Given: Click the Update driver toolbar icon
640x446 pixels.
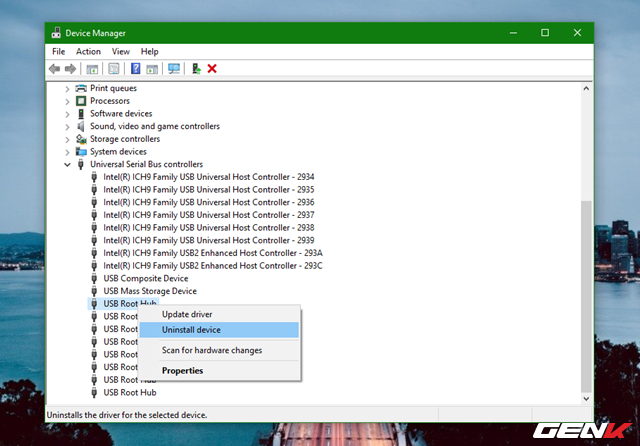Looking at the screenshot, I should (x=197, y=69).
